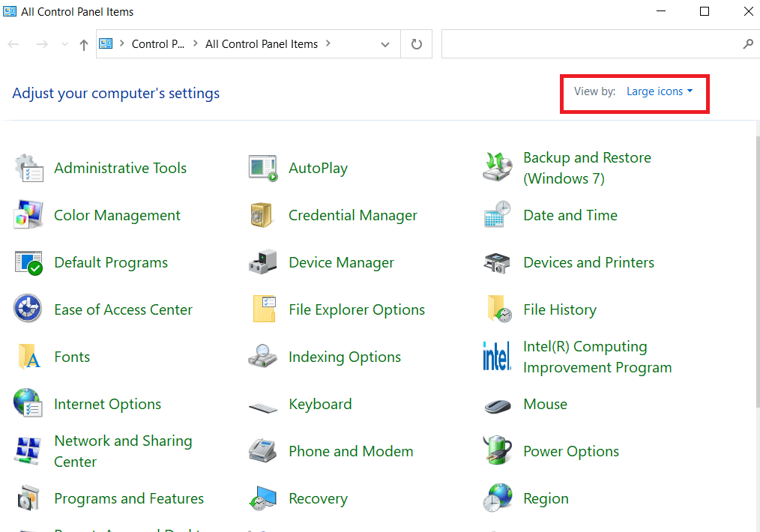Screen dimensions: 760x532
Task: Open Programs and Features link
Action: coord(129,498)
